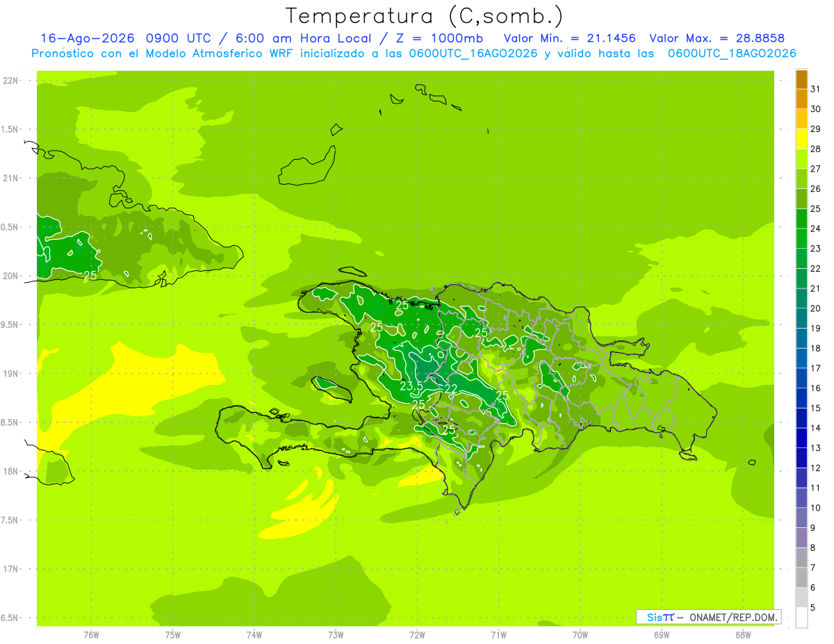
Task: Click the '76W' longitude axis label
Action: (91, 635)
